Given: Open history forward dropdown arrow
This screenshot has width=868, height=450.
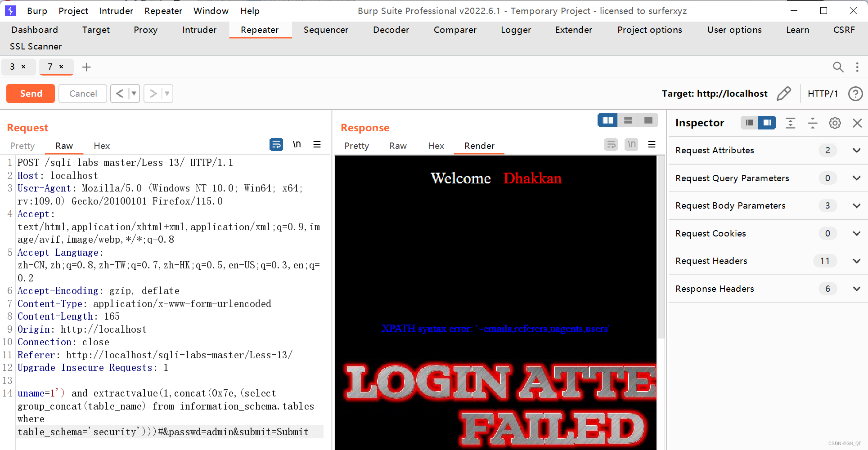Looking at the screenshot, I should 167,94.
